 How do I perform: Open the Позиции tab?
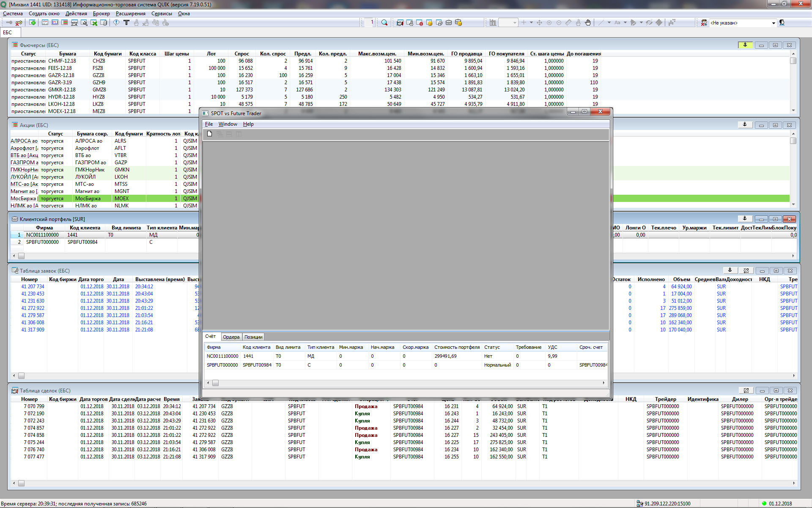(x=253, y=337)
